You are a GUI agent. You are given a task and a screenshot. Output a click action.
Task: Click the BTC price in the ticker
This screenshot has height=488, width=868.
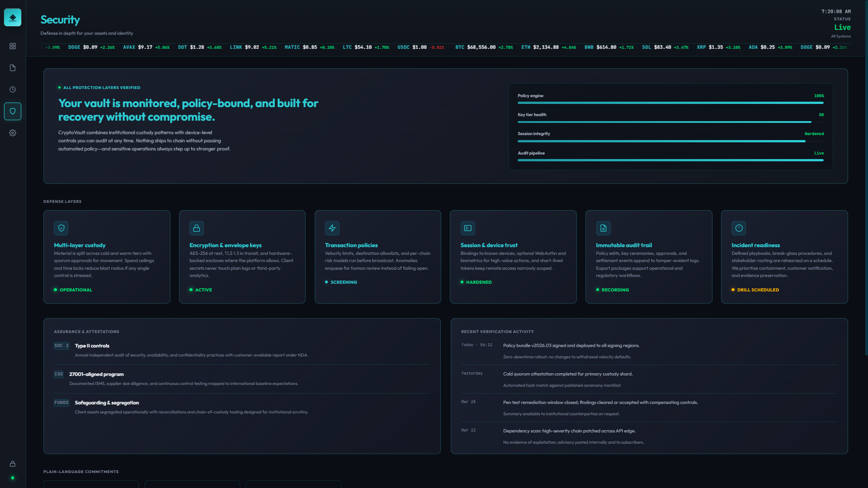pyautogui.click(x=481, y=47)
